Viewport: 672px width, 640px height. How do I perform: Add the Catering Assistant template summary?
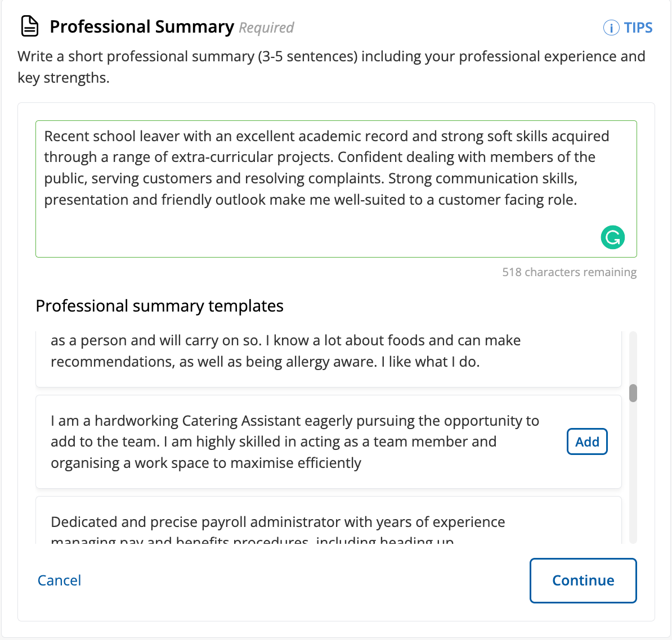(x=587, y=441)
